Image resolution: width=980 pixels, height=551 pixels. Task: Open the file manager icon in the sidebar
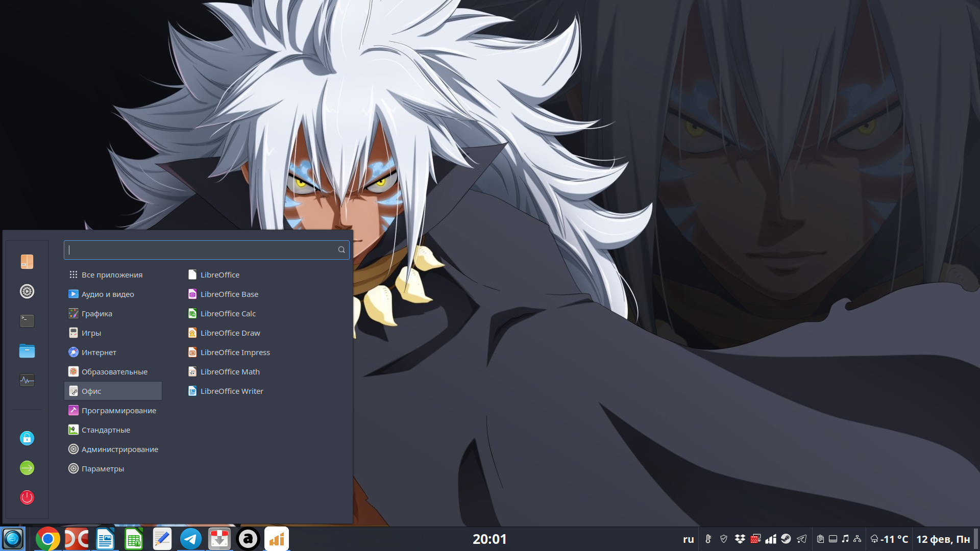click(x=27, y=351)
